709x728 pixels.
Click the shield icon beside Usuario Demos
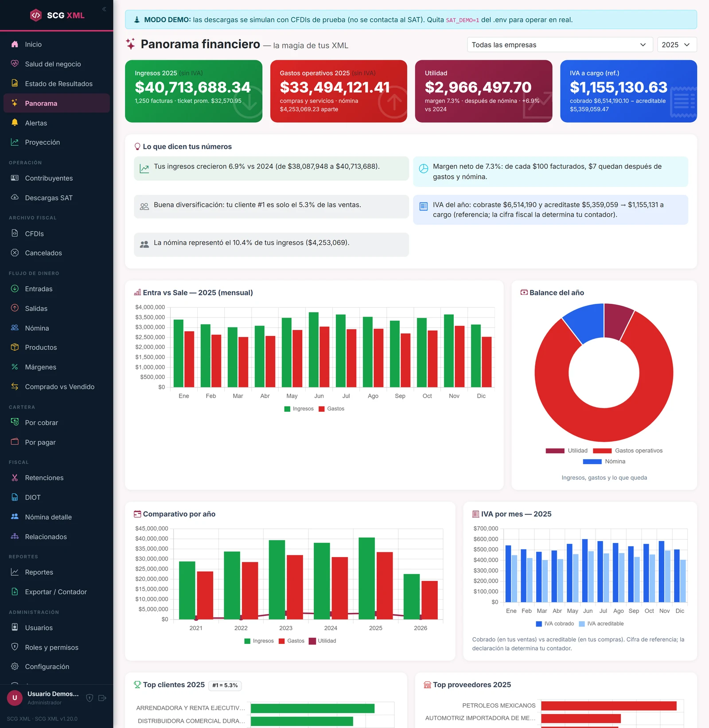click(90, 698)
